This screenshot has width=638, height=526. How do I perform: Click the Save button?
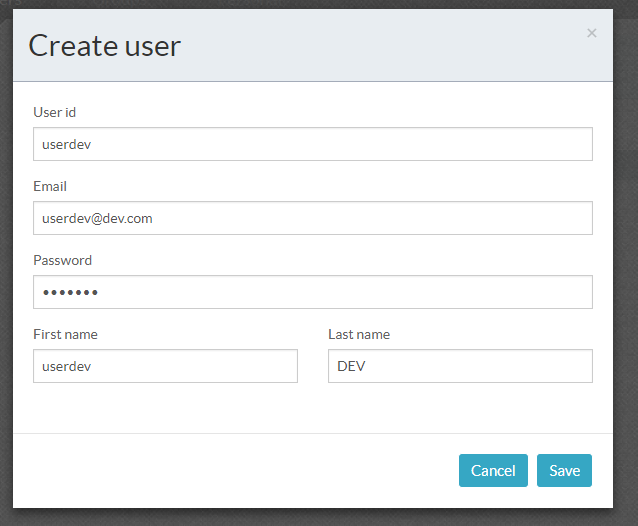point(564,470)
